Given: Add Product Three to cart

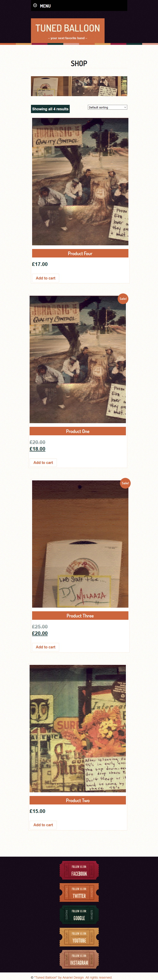Looking at the screenshot, I should [45, 647].
